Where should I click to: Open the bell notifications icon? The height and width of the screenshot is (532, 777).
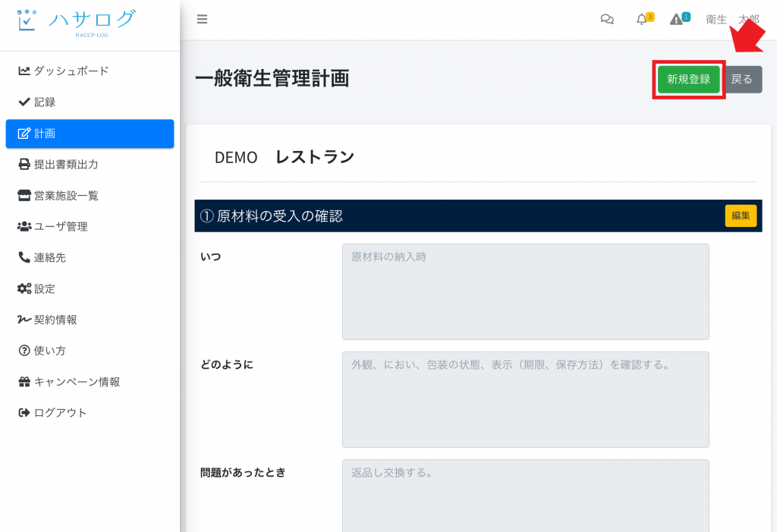[642, 20]
